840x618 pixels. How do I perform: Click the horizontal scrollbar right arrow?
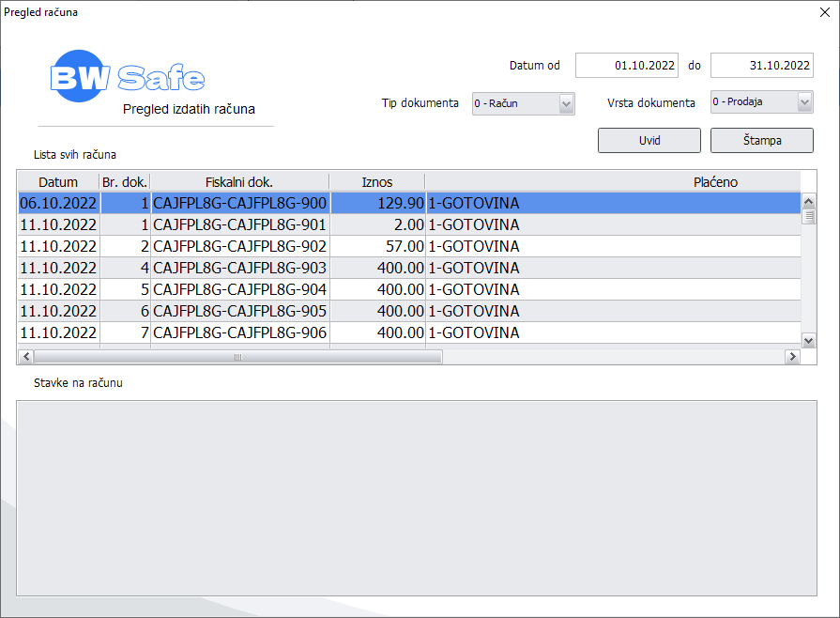(792, 357)
